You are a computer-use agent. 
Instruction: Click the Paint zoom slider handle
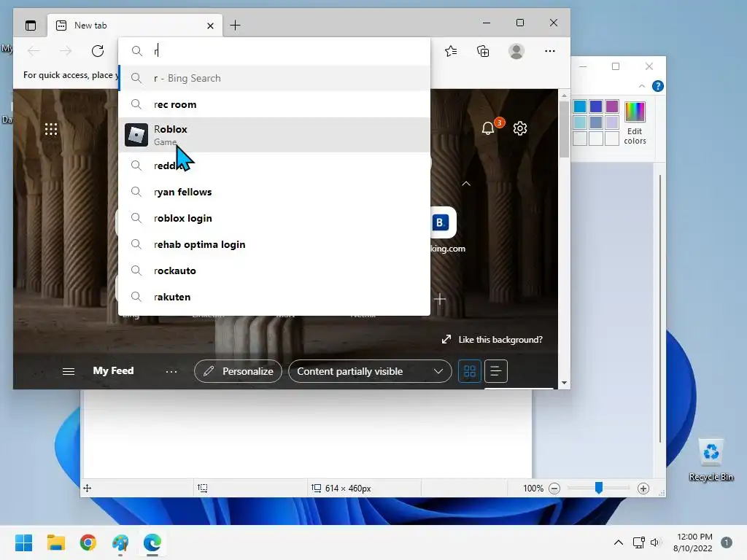[599, 488]
